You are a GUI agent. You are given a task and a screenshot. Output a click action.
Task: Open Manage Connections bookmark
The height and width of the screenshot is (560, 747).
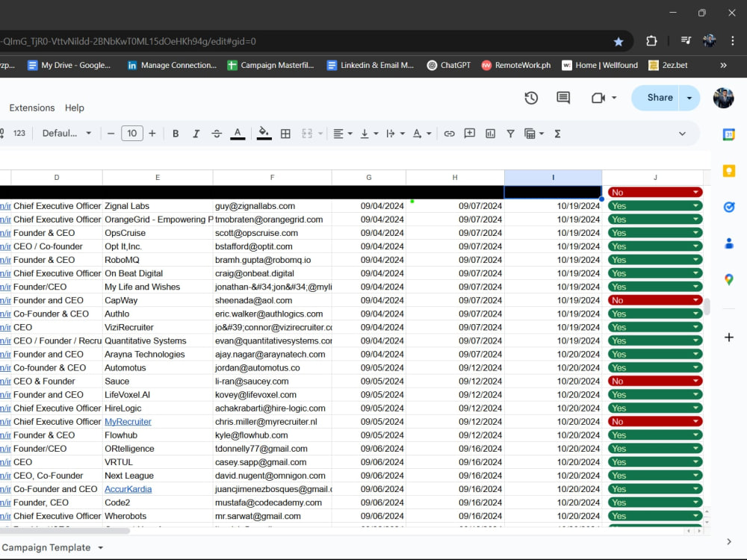(x=172, y=65)
